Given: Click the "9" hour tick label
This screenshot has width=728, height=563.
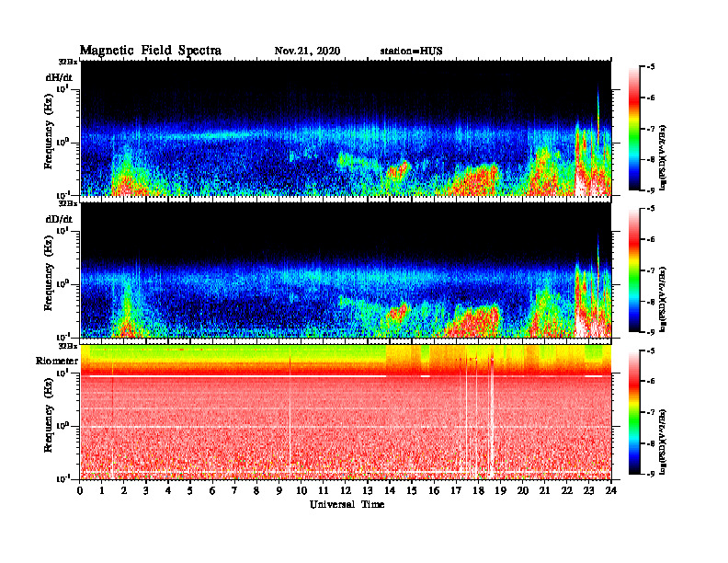Looking at the screenshot, I should (279, 490).
